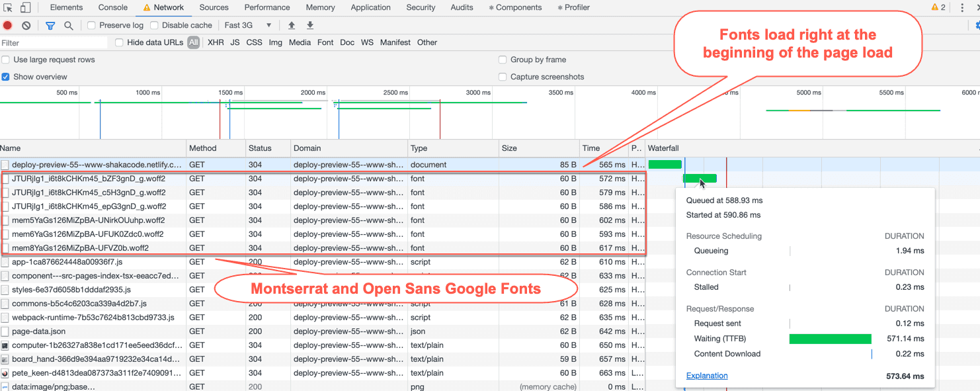Click the inspect element picker icon
Image resolution: width=980 pixels, height=391 pixels.
(x=9, y=8)
